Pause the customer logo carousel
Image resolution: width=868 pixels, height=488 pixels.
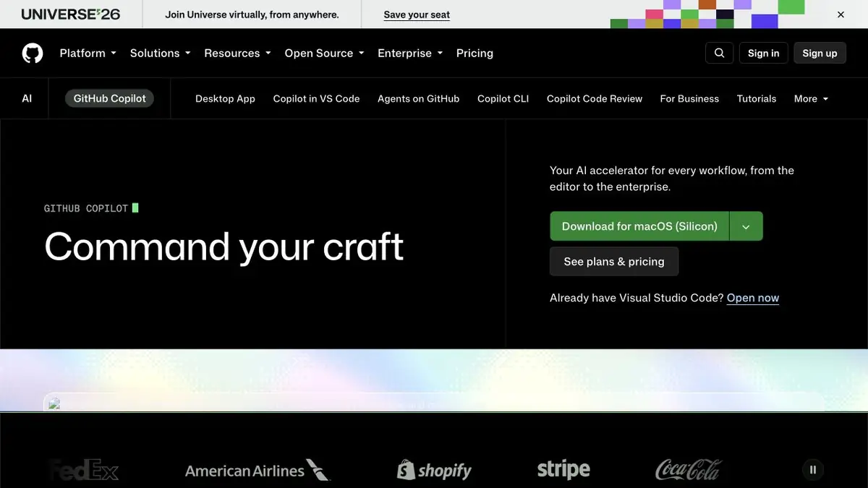click(x=813, y=470)
